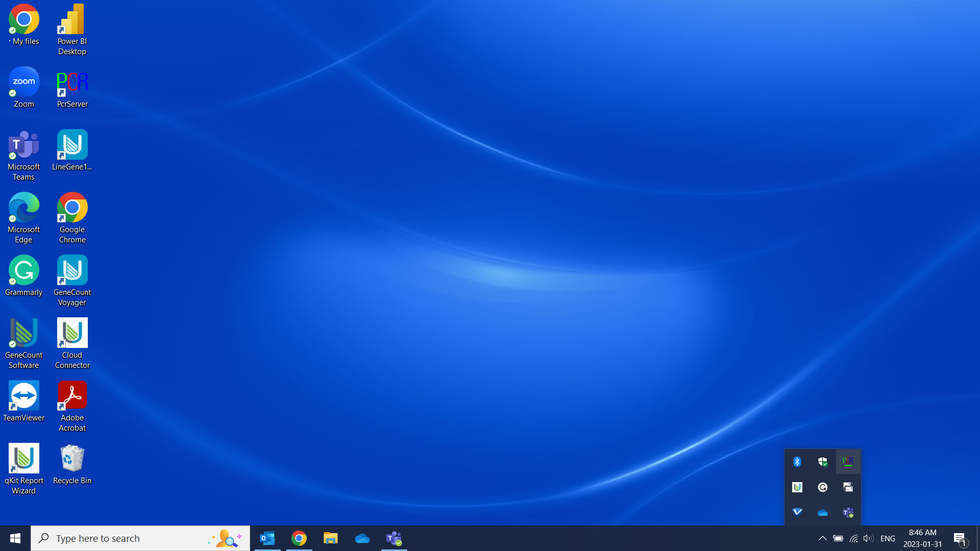Screen dimensions: 980x551
Task: Open the Action Center notifications
Action: 960,538
